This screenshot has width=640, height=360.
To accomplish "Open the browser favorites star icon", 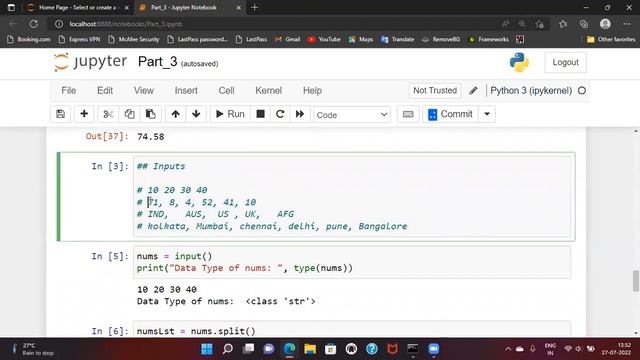I will coord(563,24).
